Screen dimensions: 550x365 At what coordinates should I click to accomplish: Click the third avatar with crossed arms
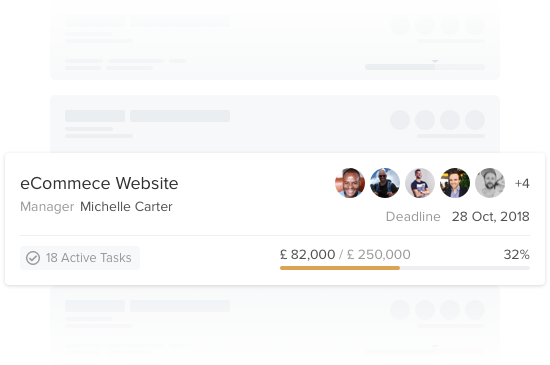pos(420,183)
